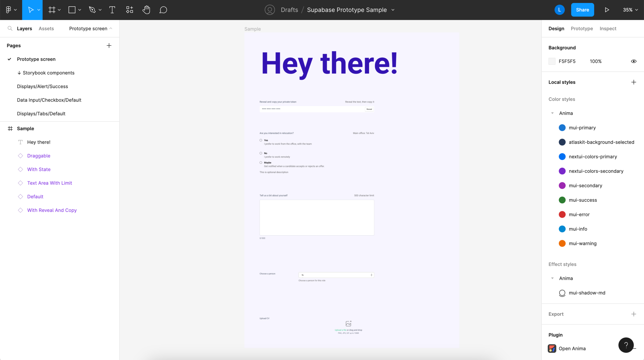Open the 35% zoom dropdown
This screenshot has width=644, height=360.
click(630, 10)
